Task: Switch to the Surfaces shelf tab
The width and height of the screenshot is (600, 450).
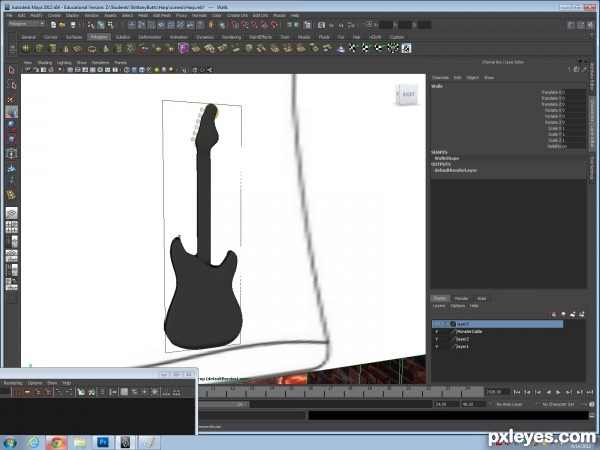Action: click(74, 37)
